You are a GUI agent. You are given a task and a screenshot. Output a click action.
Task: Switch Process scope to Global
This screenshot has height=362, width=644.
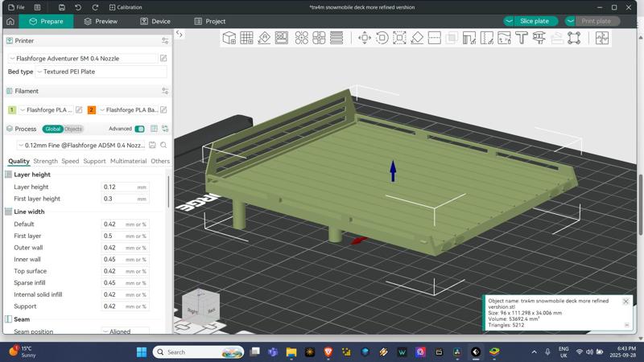point(53,129)
